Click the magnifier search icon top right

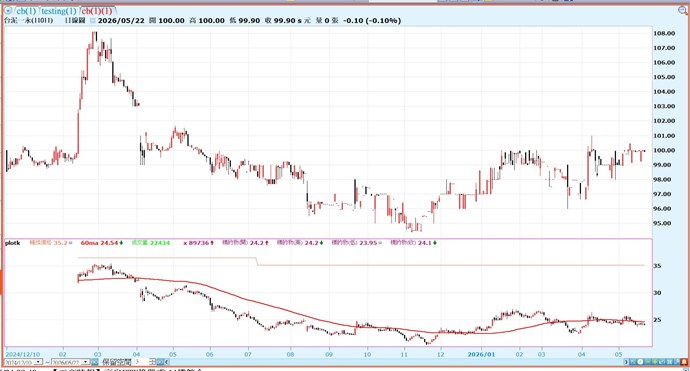[683, 11]
